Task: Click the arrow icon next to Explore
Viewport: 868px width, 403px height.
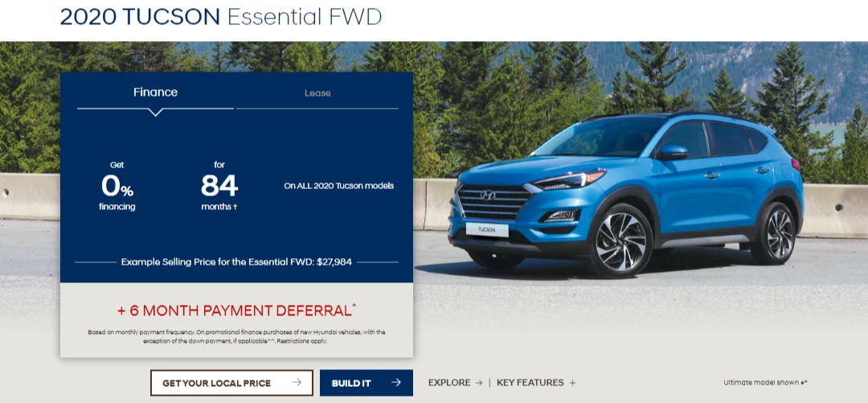Action: pos(479,383)
